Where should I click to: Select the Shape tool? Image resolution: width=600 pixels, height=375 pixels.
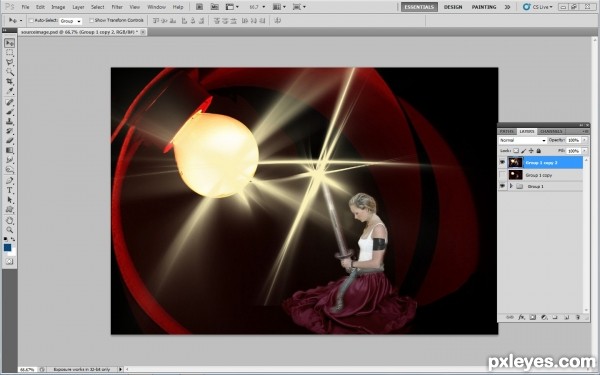click(x=9, y=209)
